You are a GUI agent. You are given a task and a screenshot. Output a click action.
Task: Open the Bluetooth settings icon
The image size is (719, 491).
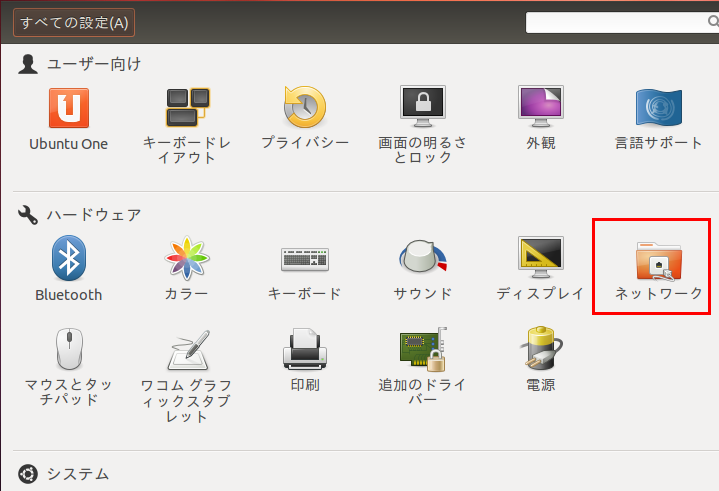tap(69, 258)
